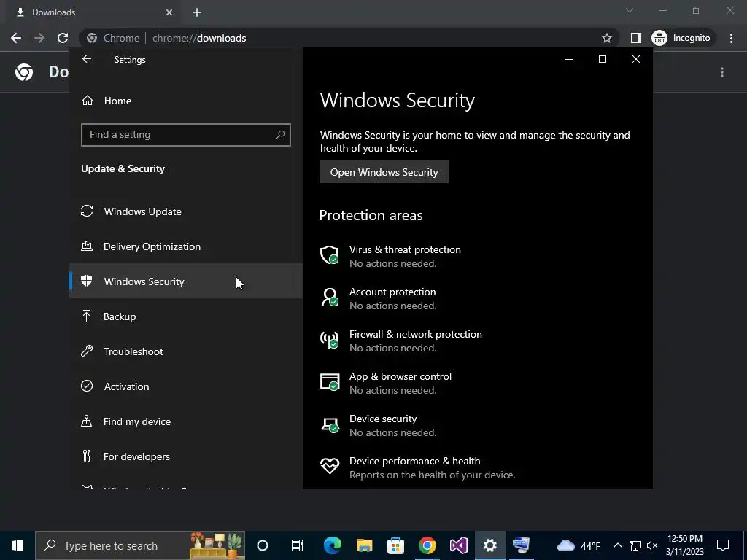Click Chrome back arrow

[x=16, y=38]
